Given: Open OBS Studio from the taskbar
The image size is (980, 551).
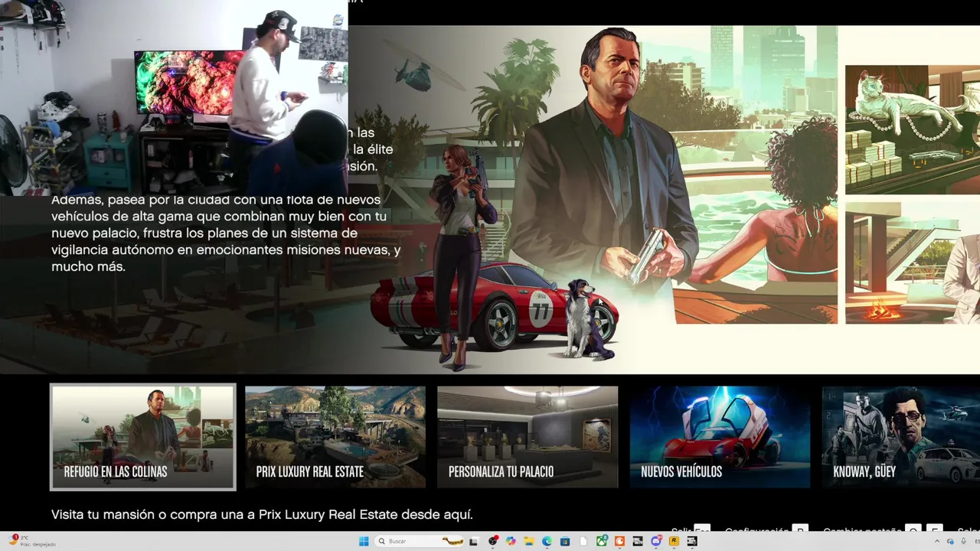Looking at the screenshot, I should pos(493,541).
